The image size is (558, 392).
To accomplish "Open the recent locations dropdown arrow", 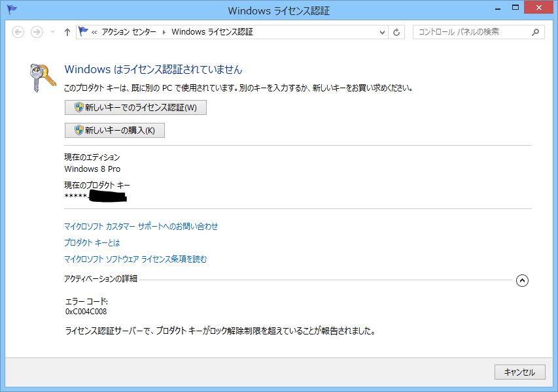I will [x=53, y=33].
